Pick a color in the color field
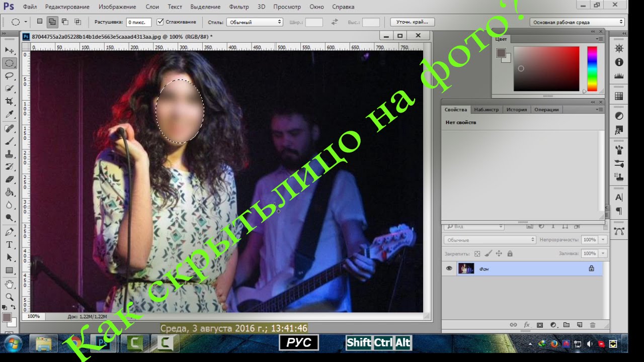Viewport: 644px width, 362px height. [546, 69]
